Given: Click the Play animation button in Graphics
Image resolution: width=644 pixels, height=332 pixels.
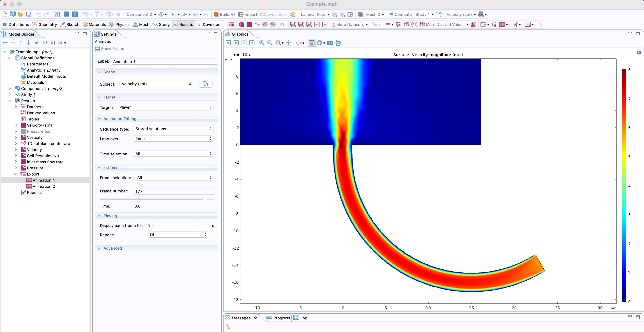Looking at the screenshot, I should [x=236, y=43].
